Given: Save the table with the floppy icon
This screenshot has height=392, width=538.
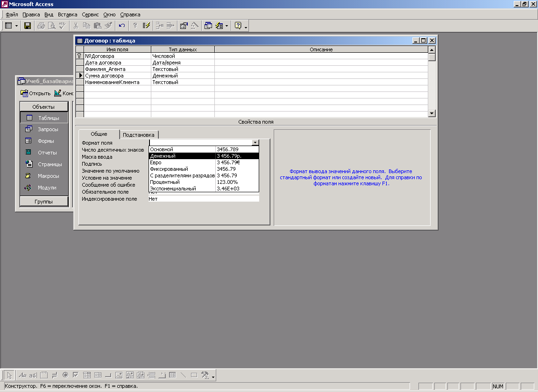Looking at the screenshot, I should [28, 26].
